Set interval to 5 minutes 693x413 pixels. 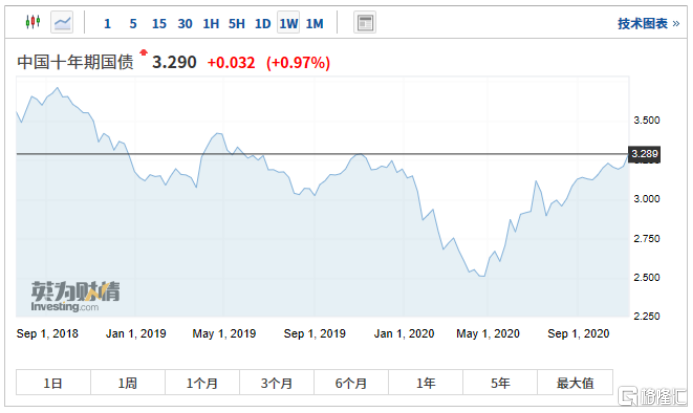133,23
